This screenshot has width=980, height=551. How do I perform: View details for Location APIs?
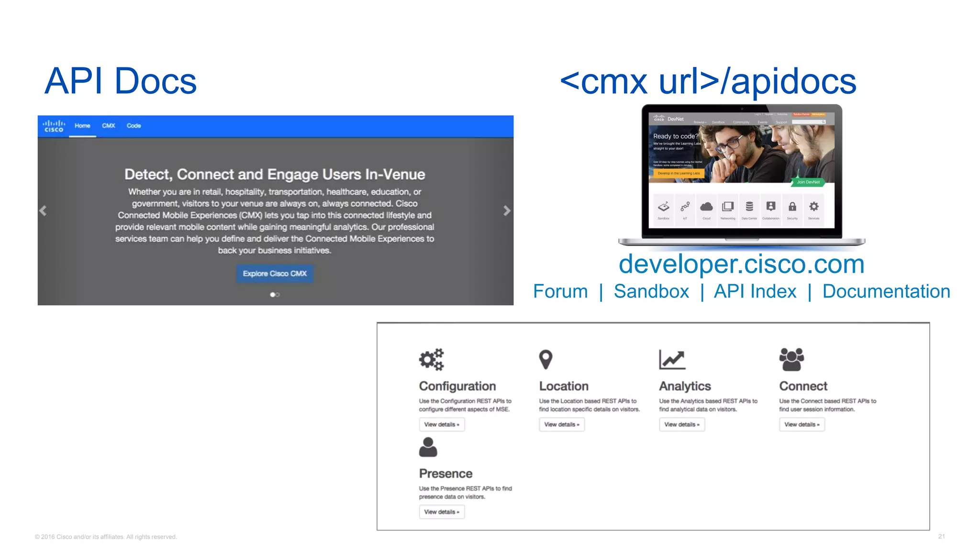click(x=562, y=425)
